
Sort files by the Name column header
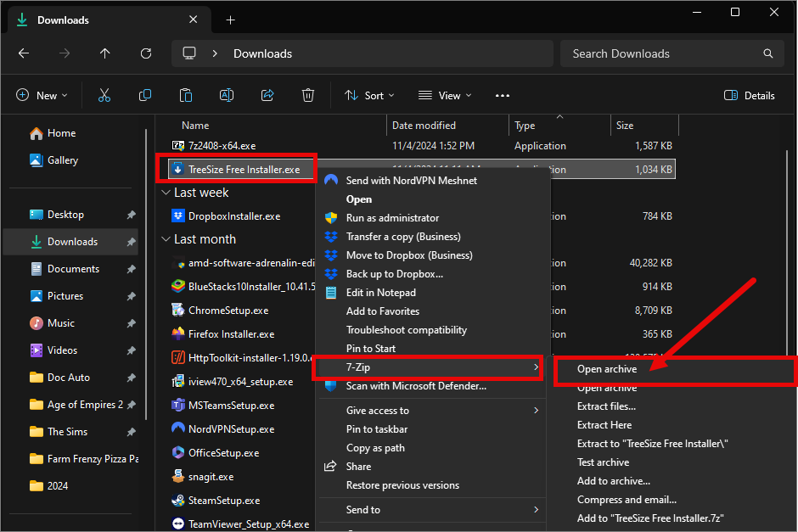pos(195,126)
